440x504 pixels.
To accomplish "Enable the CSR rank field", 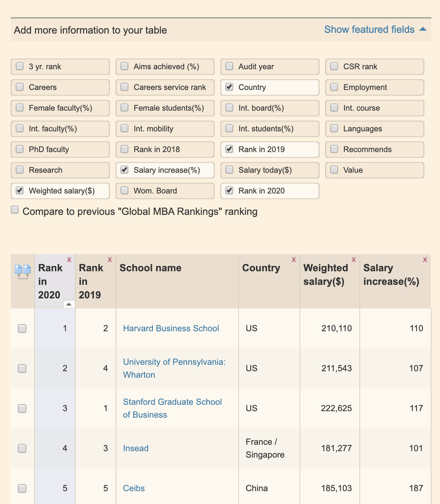I will [x=334, y=66].
